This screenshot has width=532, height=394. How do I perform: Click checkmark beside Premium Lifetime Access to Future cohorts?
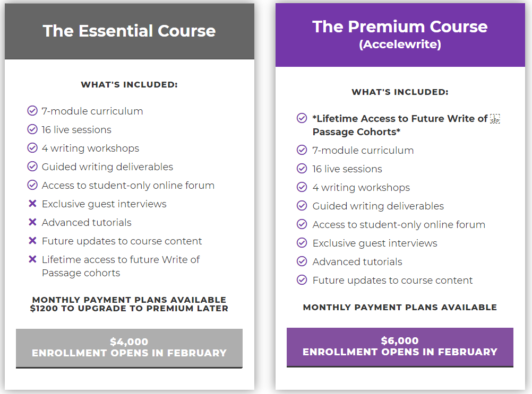(302, 118)
